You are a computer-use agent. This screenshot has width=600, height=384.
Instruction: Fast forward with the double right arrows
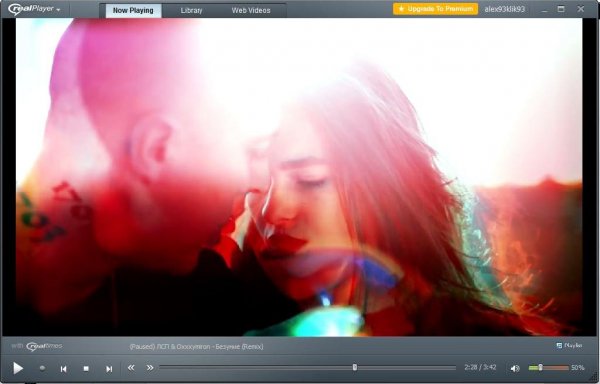(x=150, y=368)
